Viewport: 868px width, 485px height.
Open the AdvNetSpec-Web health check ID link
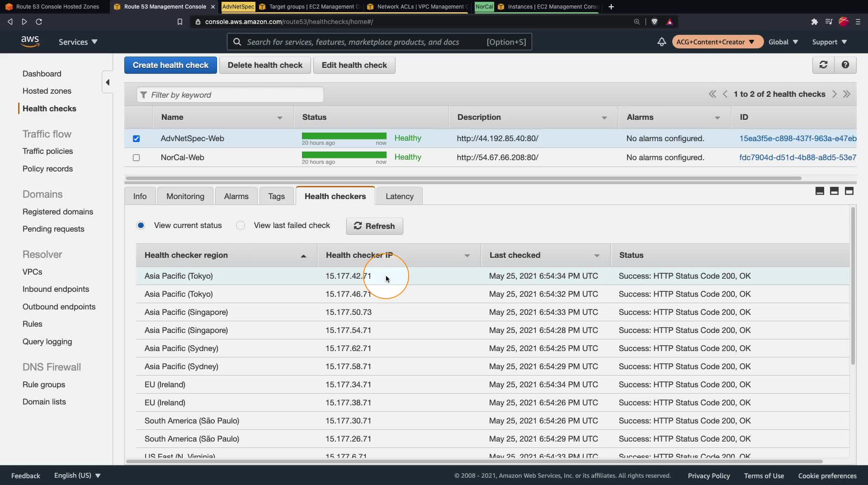pos(797,138)
